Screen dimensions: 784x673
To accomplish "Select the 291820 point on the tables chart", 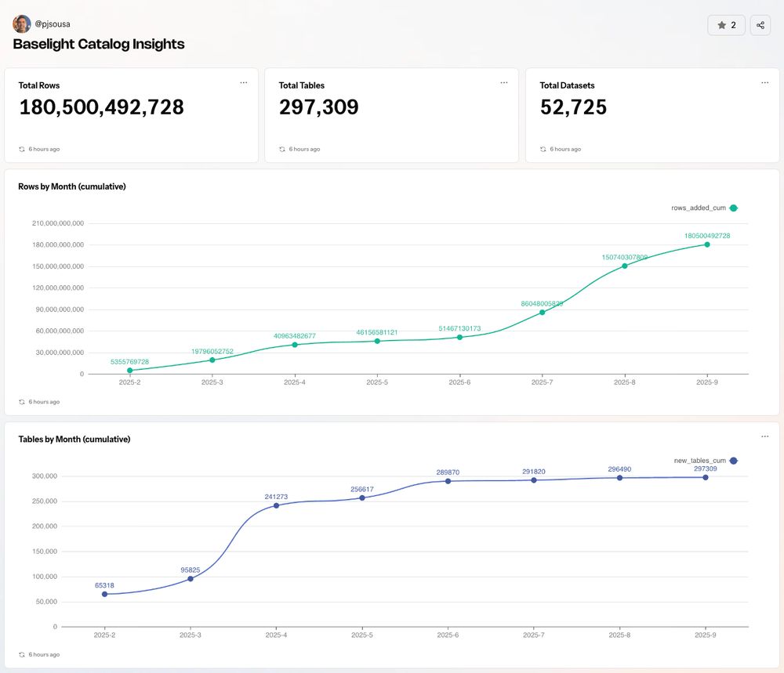I will point(533,480).
